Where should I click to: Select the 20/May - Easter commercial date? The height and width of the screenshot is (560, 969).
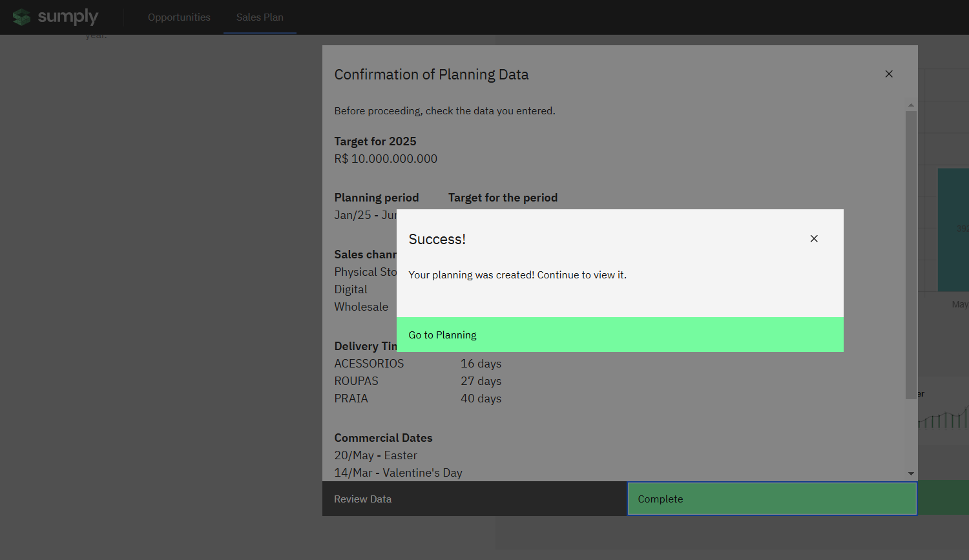coord(375,455)
